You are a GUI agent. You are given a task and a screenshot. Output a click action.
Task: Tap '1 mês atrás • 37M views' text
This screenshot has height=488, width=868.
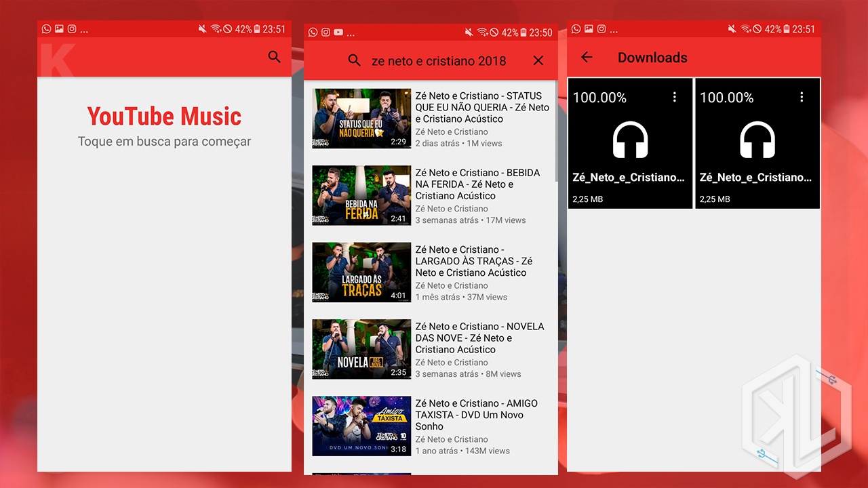click(461, 297)
